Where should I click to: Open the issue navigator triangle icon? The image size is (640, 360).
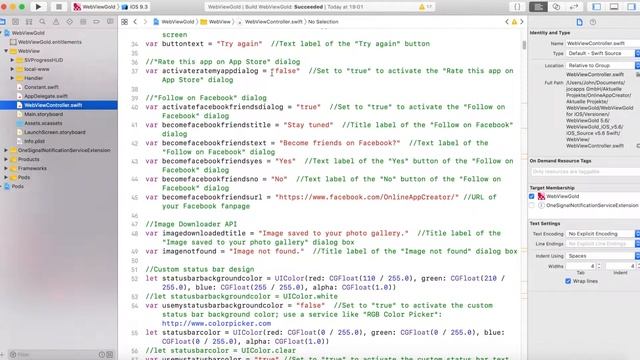(56, 22)
